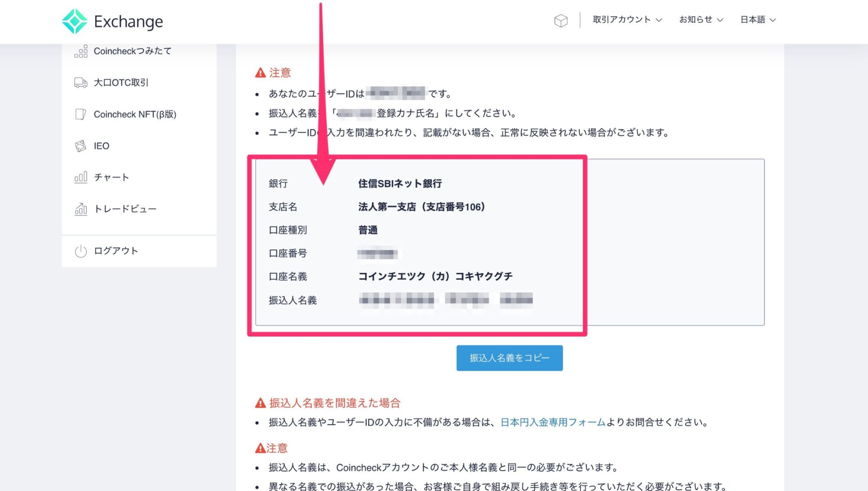The height and width of the screenshot is (491, 868).
Task: Select account type value 普通
Action: click(x=368, y=230)
